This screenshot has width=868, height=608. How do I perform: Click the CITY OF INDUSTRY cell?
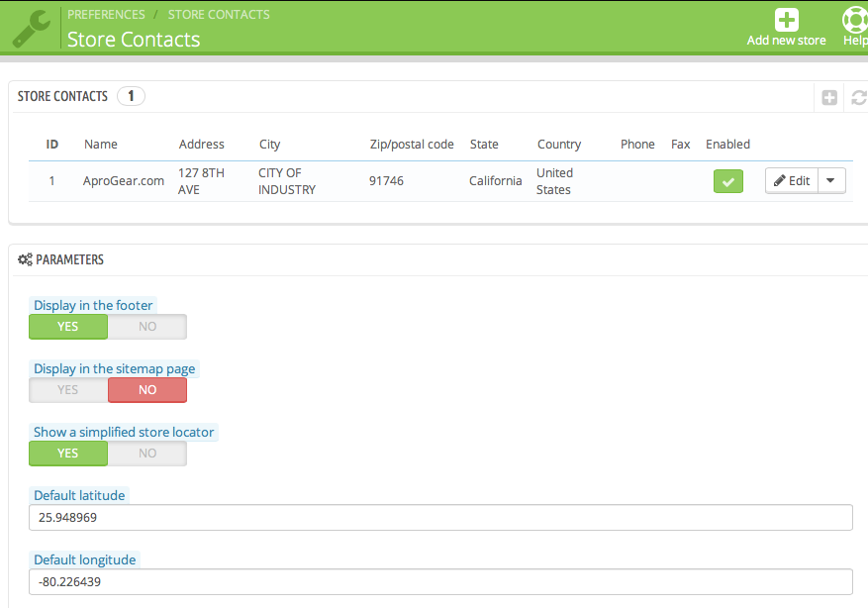(287, 181)
